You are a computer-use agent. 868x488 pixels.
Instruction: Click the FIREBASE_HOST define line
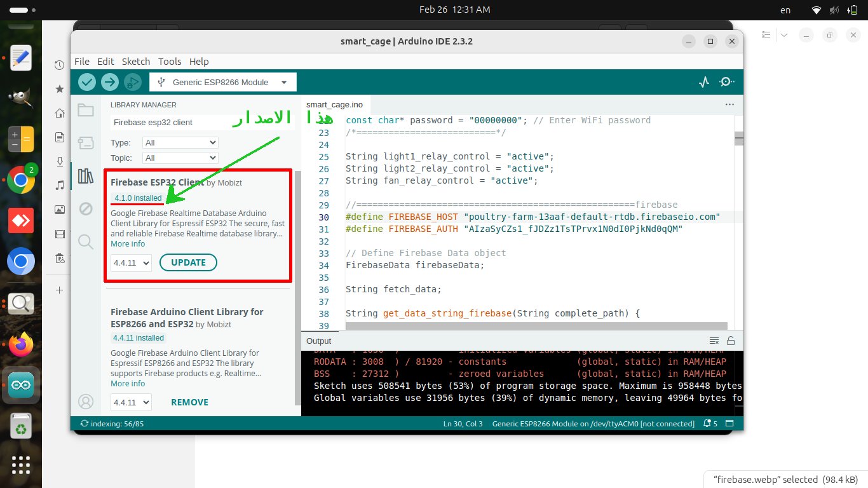[x=532, y=217]
